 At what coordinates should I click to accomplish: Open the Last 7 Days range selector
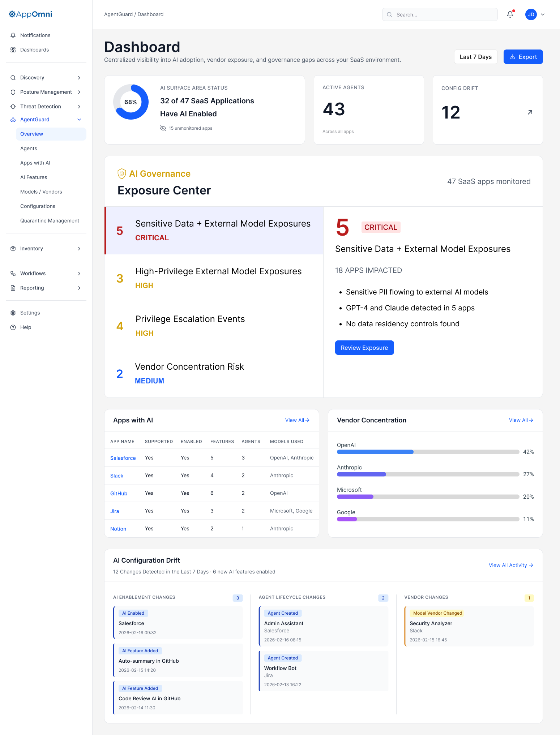(x=476, y=57)
